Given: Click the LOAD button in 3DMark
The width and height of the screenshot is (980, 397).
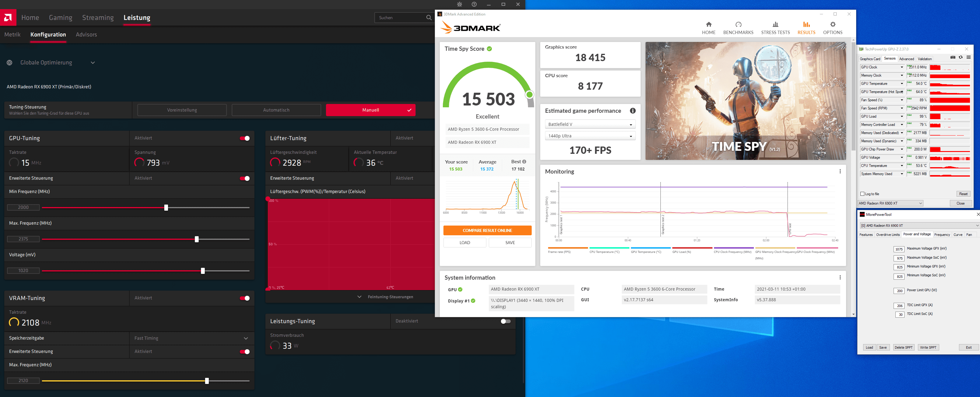Looking at the screenshot, I should (x=464, y=242).
